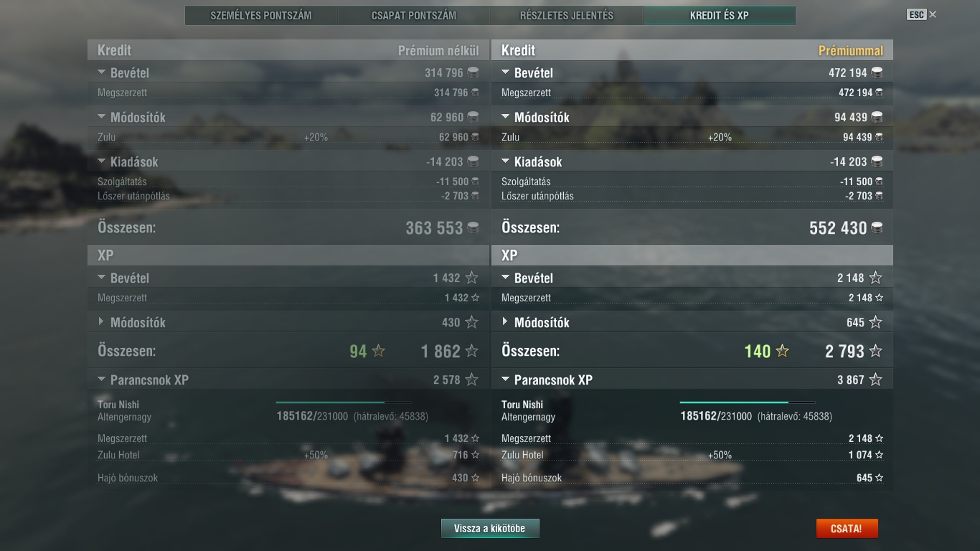Click the Vissza a kikötőbe button

[x=490, y=529]
